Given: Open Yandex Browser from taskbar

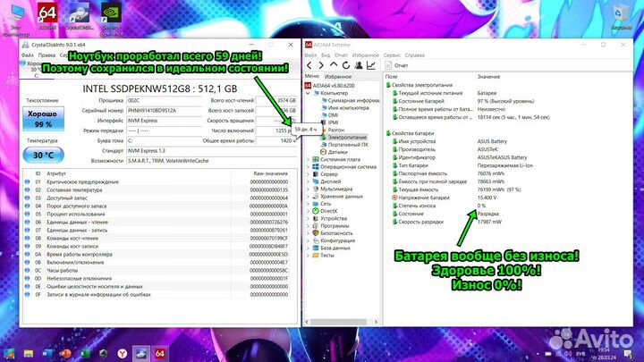Looking at the screenshot, I should [x=122, y=353].
